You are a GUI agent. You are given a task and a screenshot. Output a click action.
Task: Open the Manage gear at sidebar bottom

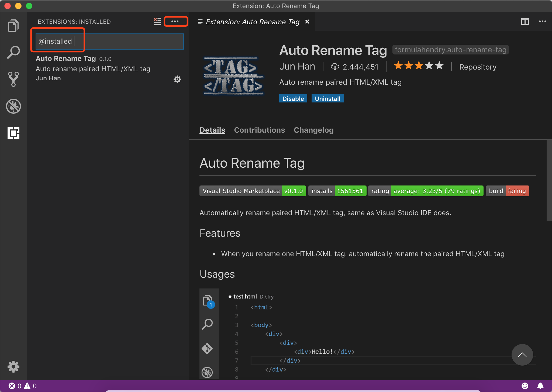coord(13,367)
